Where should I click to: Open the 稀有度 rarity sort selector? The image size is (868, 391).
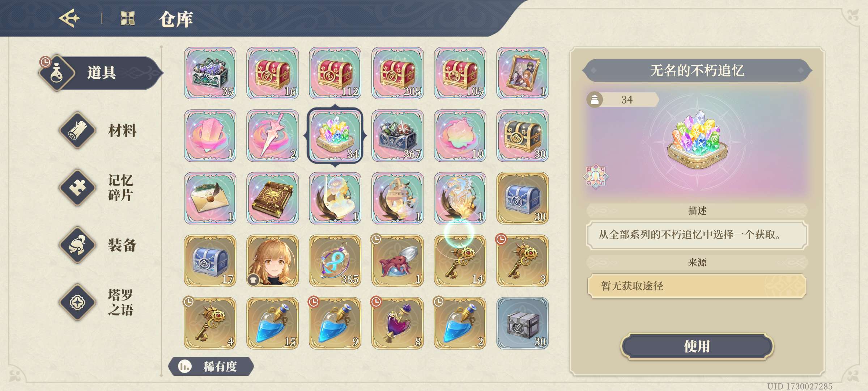[x=211, y=366]
